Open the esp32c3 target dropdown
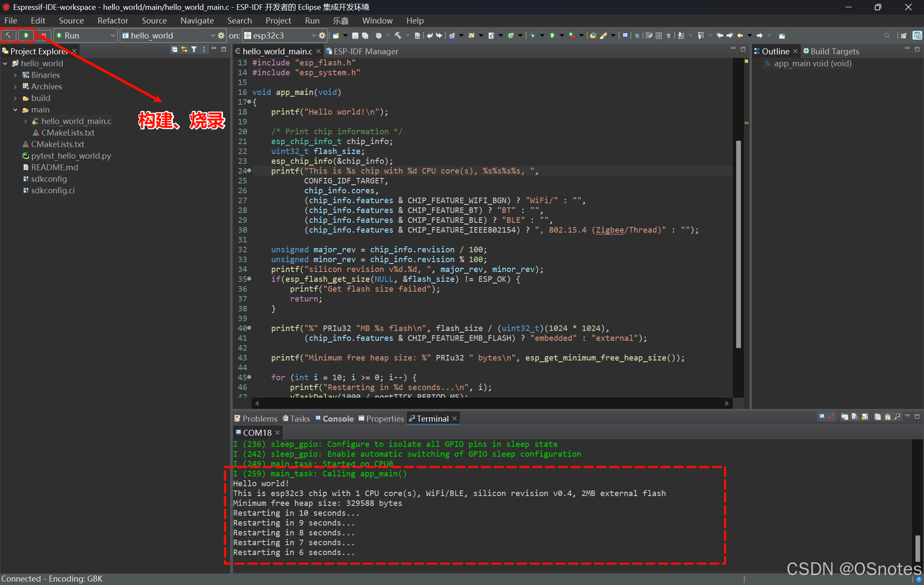The width and height of the screenshot is (924, 585). 314,35
